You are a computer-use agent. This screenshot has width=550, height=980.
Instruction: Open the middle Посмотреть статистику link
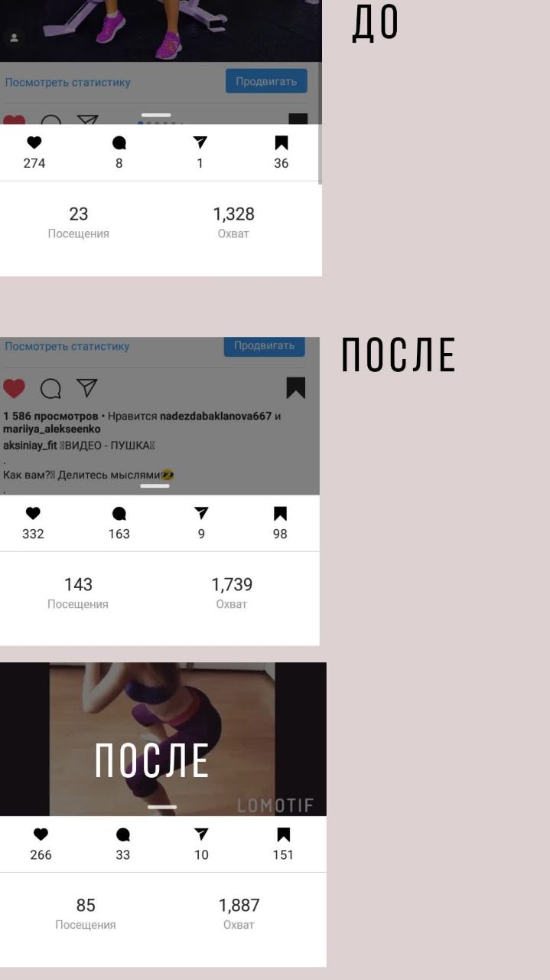(x=67, y=346)
